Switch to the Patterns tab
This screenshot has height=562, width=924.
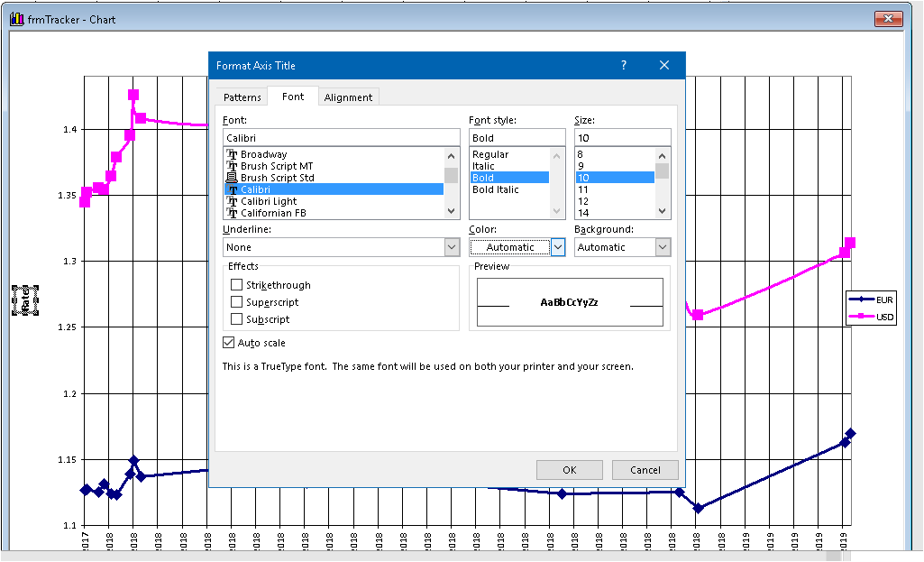click(x=242, y=97)
